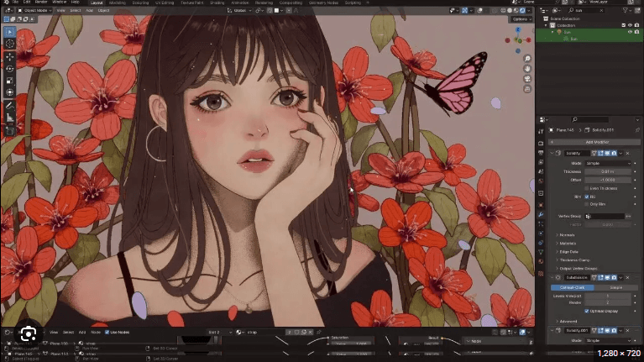
Task: Select the Select Box tool
Action: (x=10, y=32)
